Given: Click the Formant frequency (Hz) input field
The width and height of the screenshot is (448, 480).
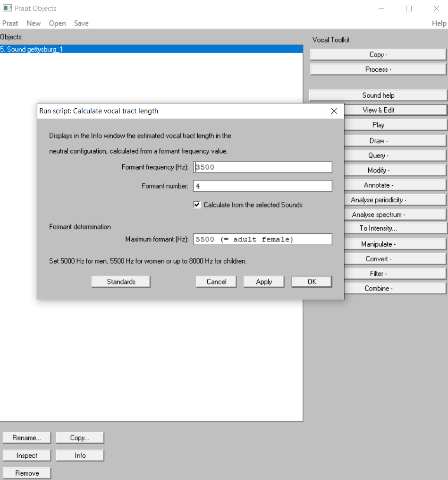Looking at the screenshot, I should tap(262, 167).
